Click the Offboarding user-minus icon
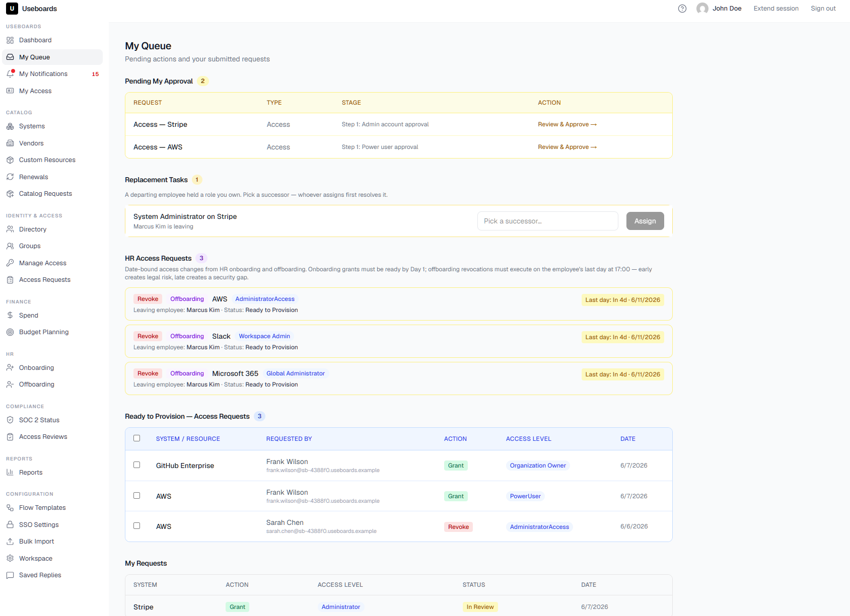 [x=10, y=384]
